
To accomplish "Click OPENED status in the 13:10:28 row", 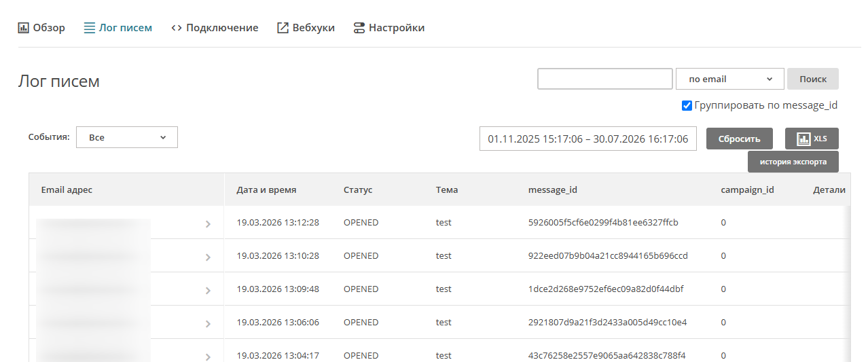I will click(x=361, y=255).
